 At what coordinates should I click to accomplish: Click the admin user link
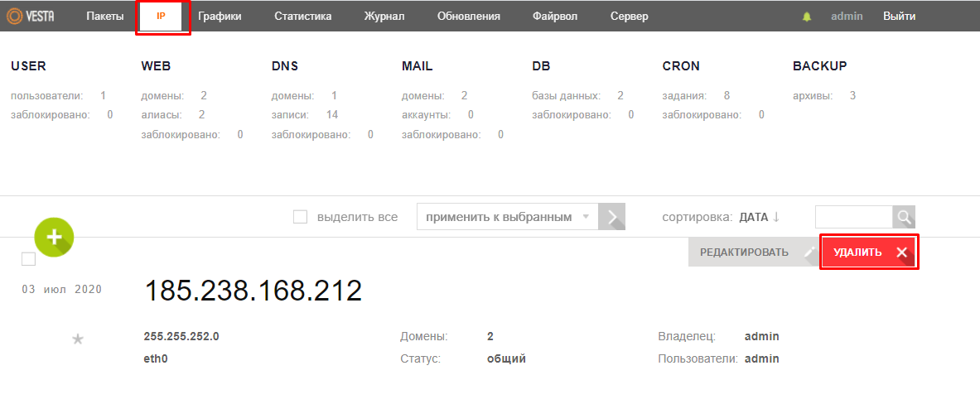(847, 17)
